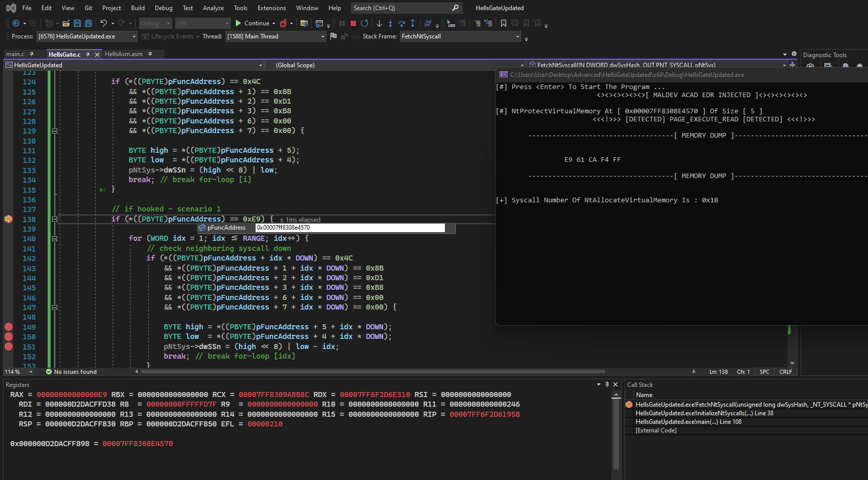Image resolution: width=868 pixels, height=480 pixels.
Task: Click the flag threads icon beside Thread dropdown
Action: pyautogui.click(x=333, y=36)
